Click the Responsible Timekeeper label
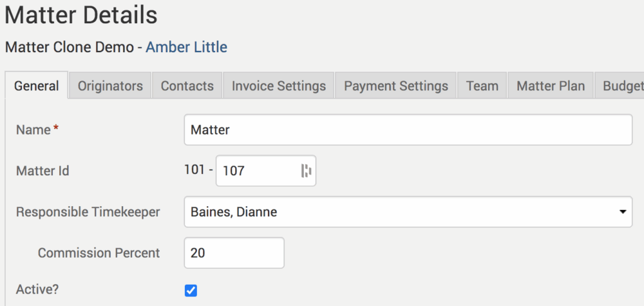Image resolution: width=644 pixels, height=306 pixels. point(88,212)
